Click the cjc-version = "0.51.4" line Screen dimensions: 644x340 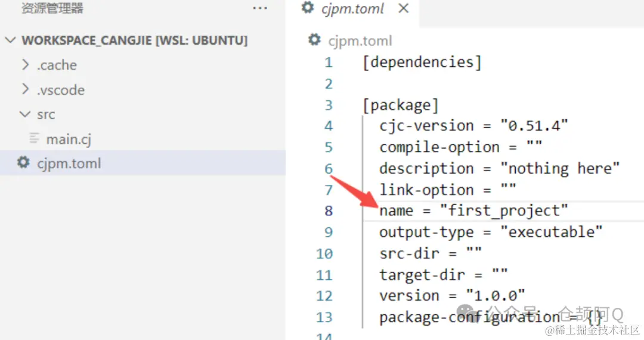coord(473,126)
